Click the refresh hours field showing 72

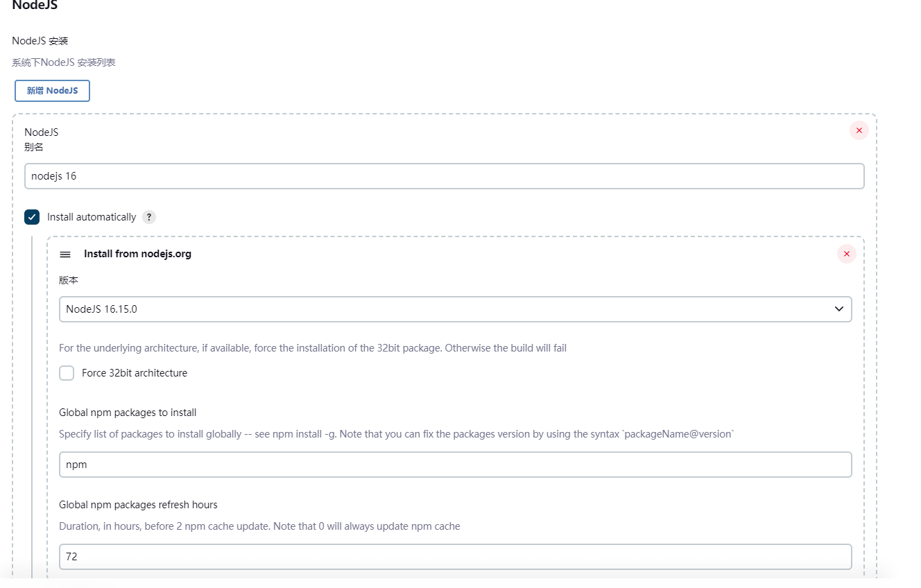[x=455, y=556]
